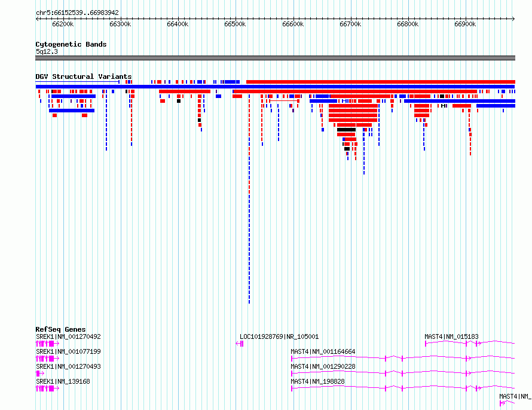Screen dimensions: 532x410
Task: Select the 66400k position on ruler
Action: click(178, 25)
